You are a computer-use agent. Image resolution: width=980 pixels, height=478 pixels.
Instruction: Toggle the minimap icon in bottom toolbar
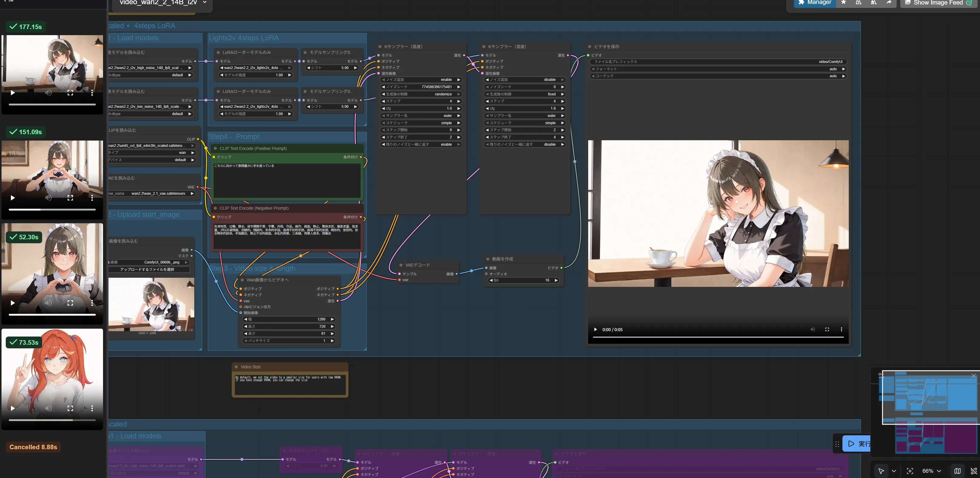957,471
